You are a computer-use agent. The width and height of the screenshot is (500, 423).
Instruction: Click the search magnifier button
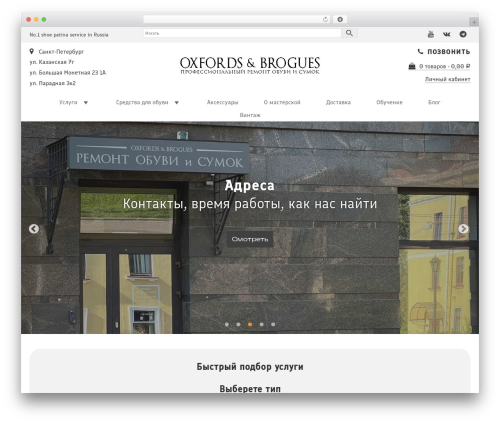point(349,33)
